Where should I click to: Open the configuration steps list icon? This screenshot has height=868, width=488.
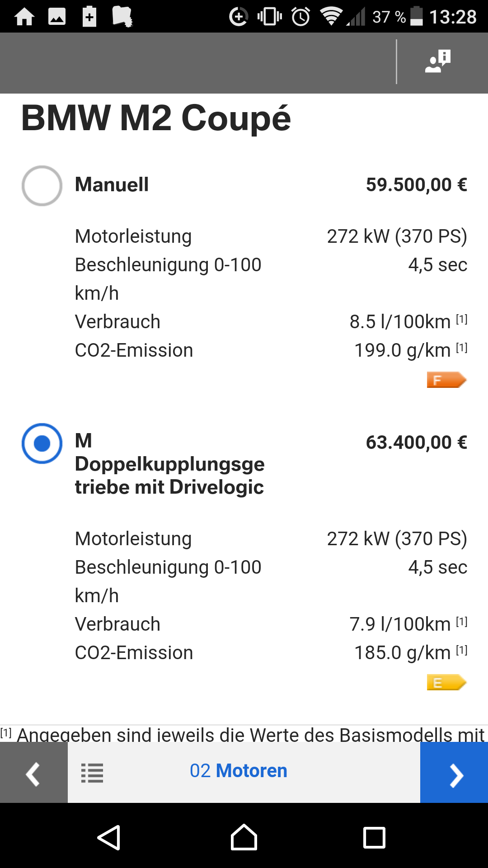(92, 773)
